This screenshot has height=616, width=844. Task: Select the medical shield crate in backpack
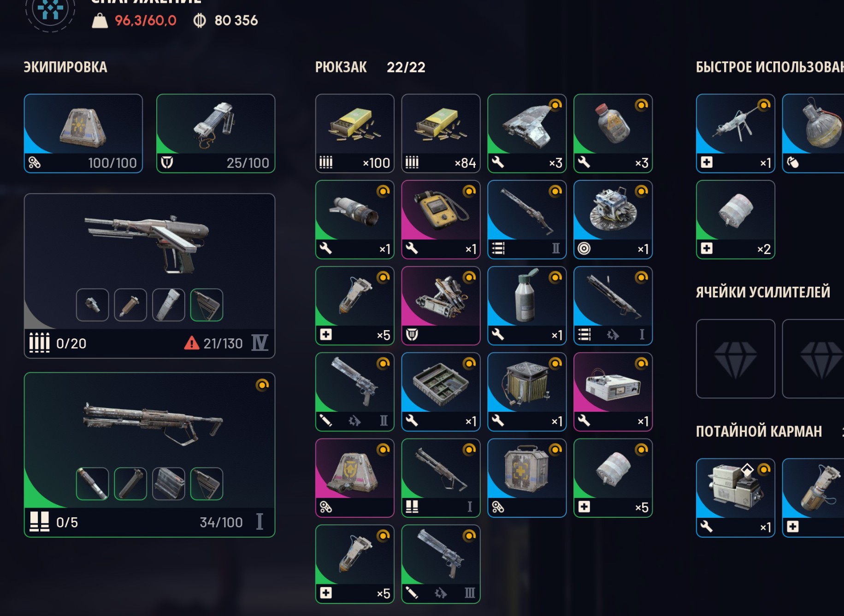[x=527, y=478]
